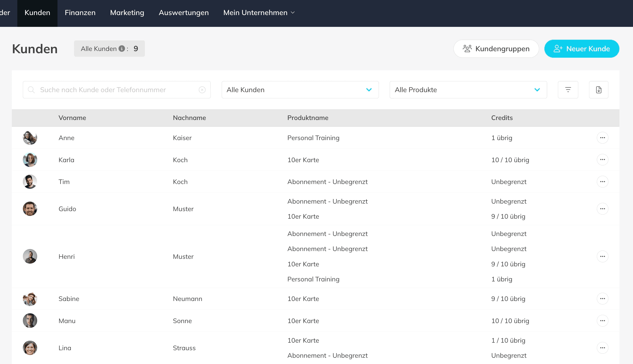
Task: Click the info icon beside Alle Kunden
Action: (122, 49)
